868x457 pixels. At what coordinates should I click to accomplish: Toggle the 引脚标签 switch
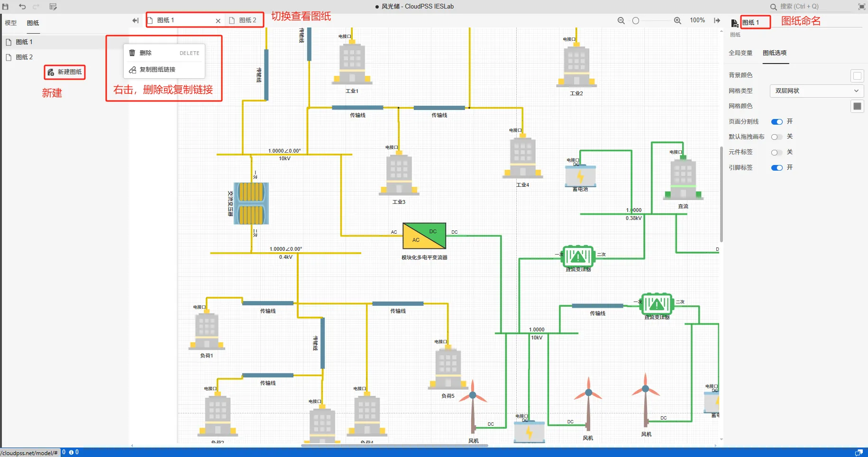[x=777, y=168]
